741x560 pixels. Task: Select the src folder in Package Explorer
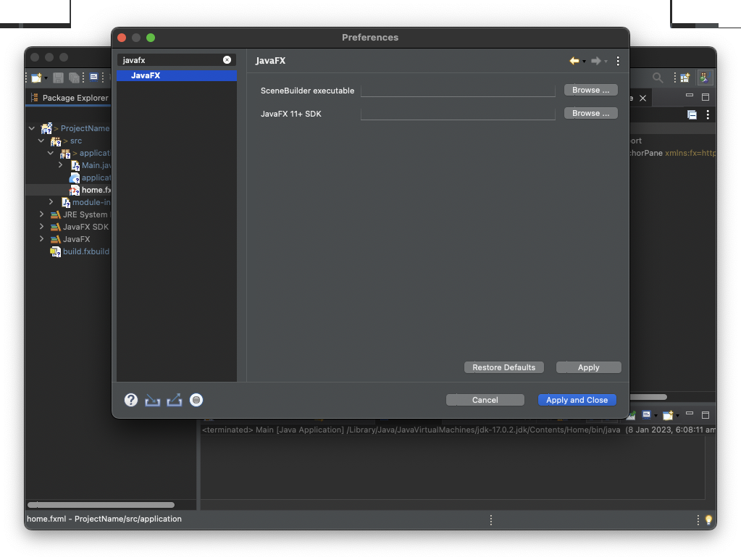point(75,141)
